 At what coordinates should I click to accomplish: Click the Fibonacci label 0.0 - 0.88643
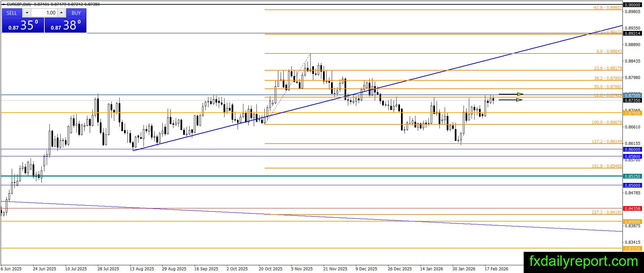(609, 51)
